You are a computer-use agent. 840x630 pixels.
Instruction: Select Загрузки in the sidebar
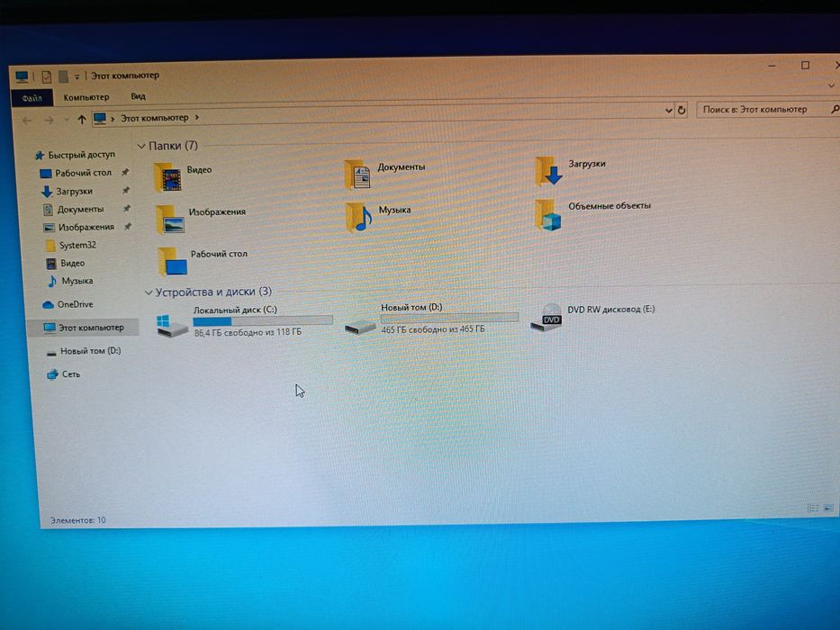(75, 191)
